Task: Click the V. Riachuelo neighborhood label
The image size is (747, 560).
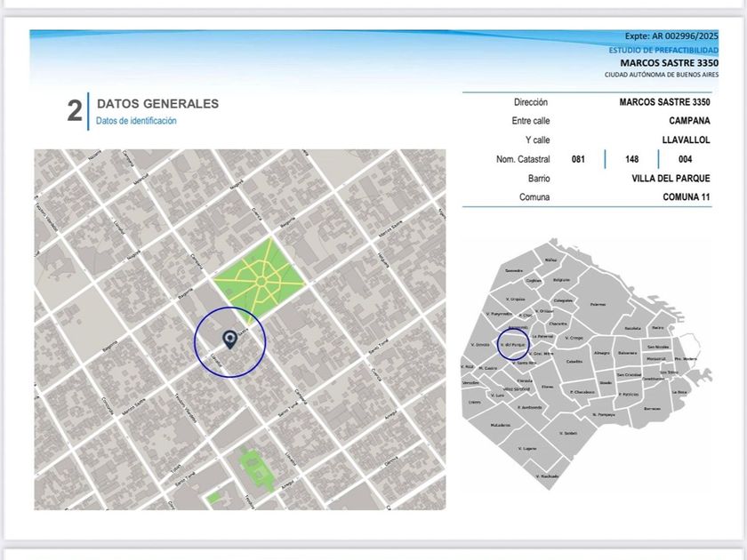Action: [x=547, y=476]
